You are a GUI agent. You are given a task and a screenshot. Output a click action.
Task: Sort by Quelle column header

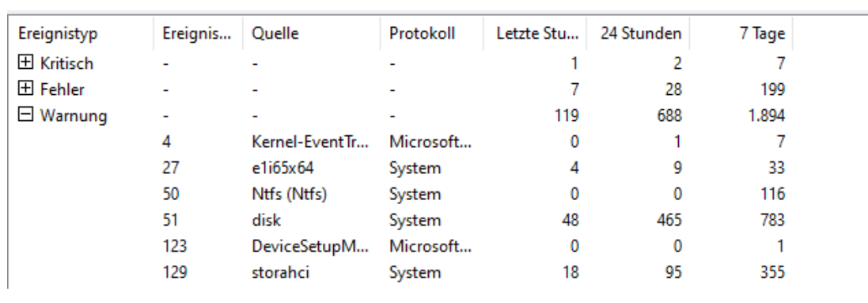275,33
